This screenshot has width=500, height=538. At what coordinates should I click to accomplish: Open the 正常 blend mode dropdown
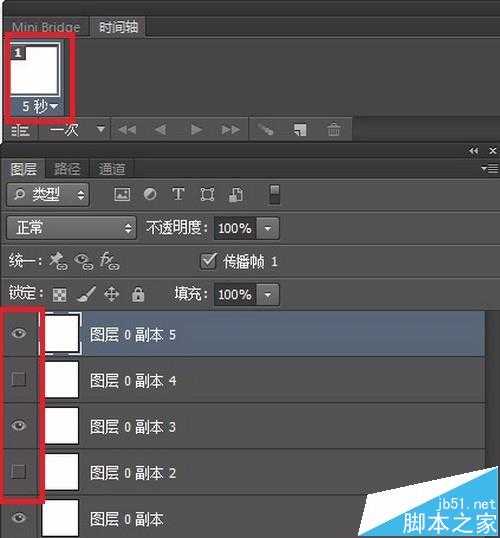[71, 228]
